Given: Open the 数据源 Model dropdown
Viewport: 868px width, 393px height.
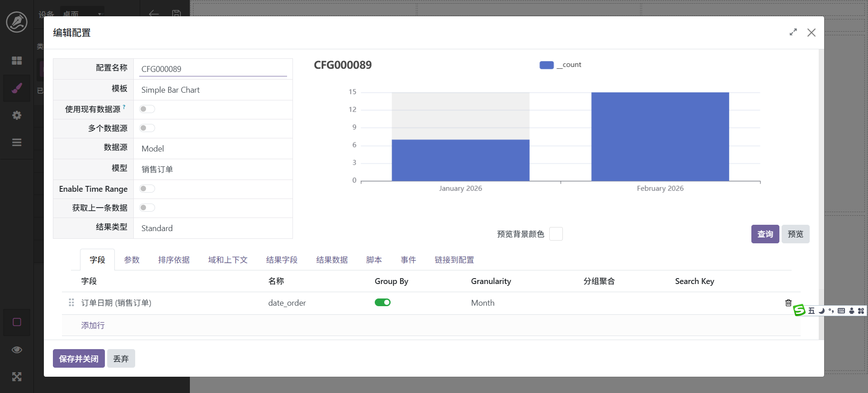Looking at the screenshot, I should click(212, 149).
